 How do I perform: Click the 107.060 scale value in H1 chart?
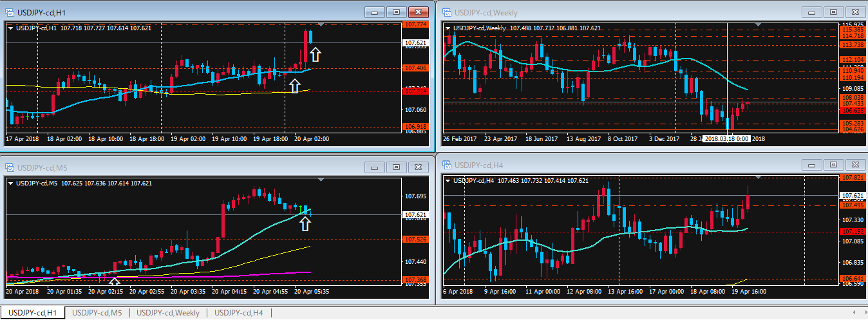pos(415,109)
